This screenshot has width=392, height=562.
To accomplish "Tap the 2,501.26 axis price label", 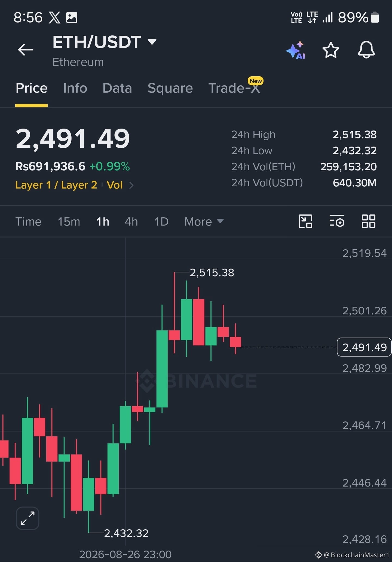I will point(364,311).
